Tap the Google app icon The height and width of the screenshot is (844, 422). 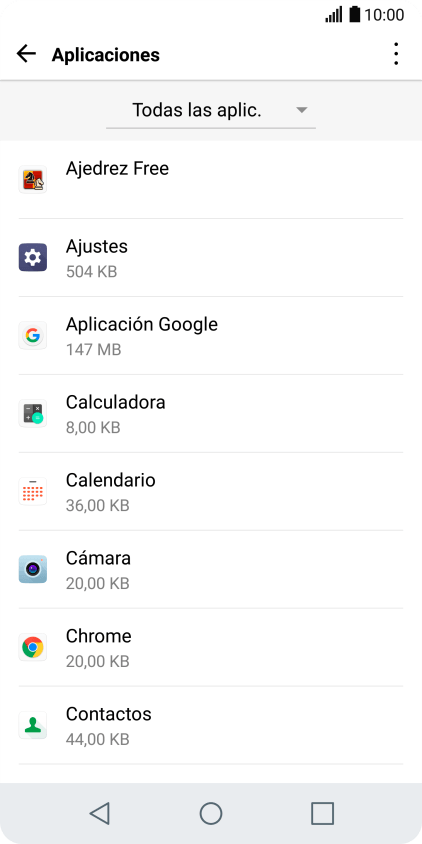coord(33,335)
